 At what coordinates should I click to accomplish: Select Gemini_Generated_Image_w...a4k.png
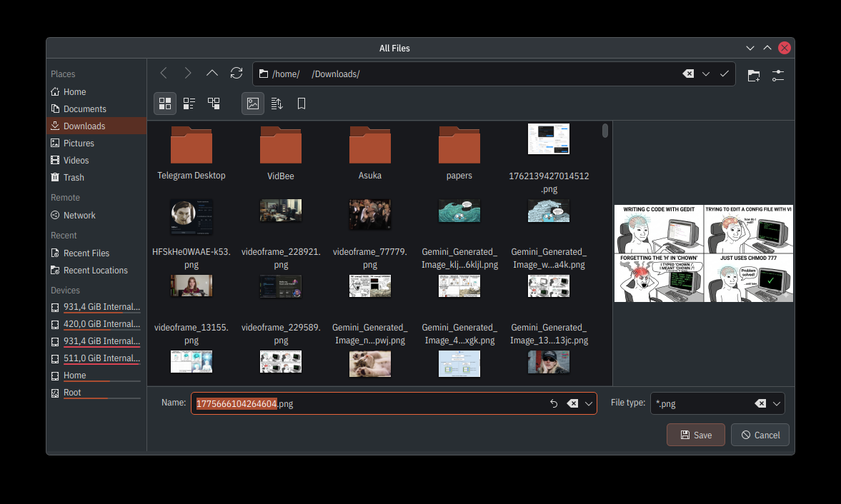pyautogui.click(x=549, y=235)
